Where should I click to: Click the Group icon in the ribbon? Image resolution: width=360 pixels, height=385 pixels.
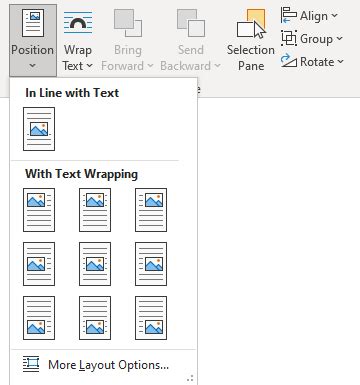pos(289,38)
